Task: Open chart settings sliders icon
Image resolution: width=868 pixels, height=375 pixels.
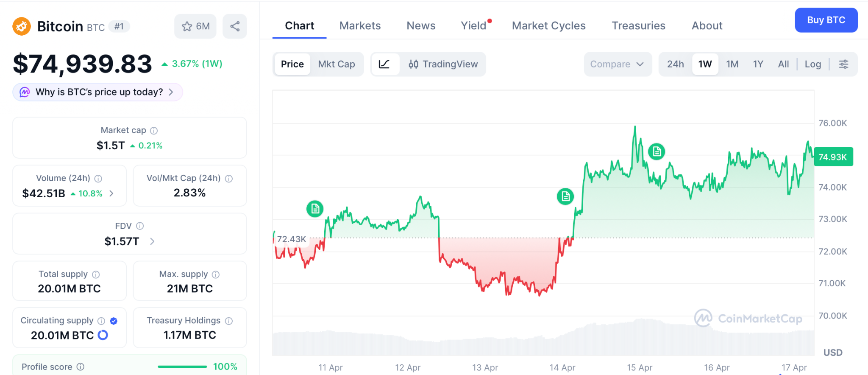Action: click(843, 64)
